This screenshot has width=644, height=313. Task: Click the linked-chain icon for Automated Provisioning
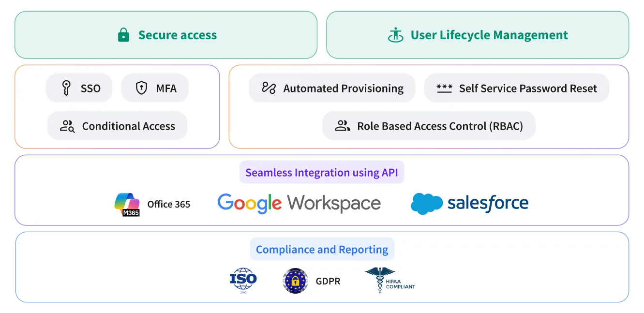268,88
